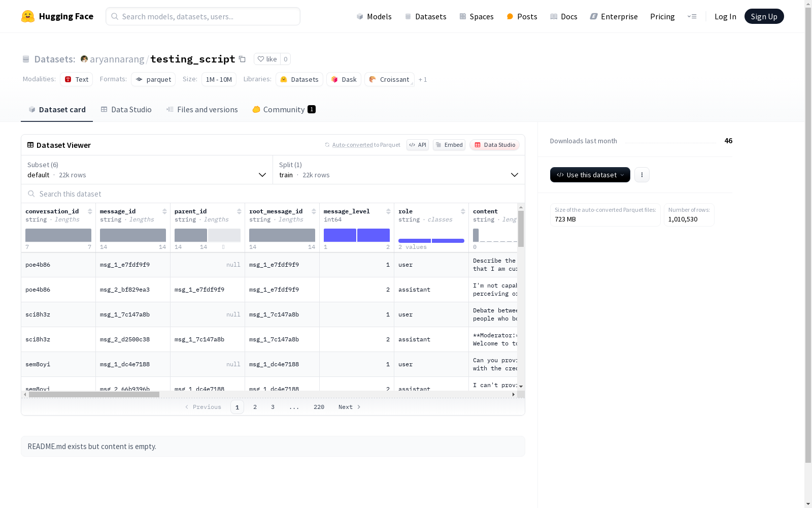Screen dimensions: 812x508
Task: Click the like count number
Action: coord(286,59)
